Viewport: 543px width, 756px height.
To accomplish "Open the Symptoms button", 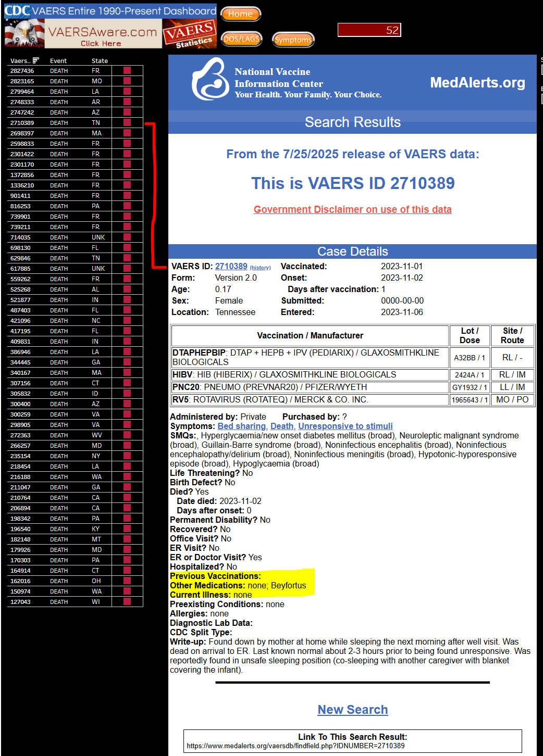I will (293, 40).
